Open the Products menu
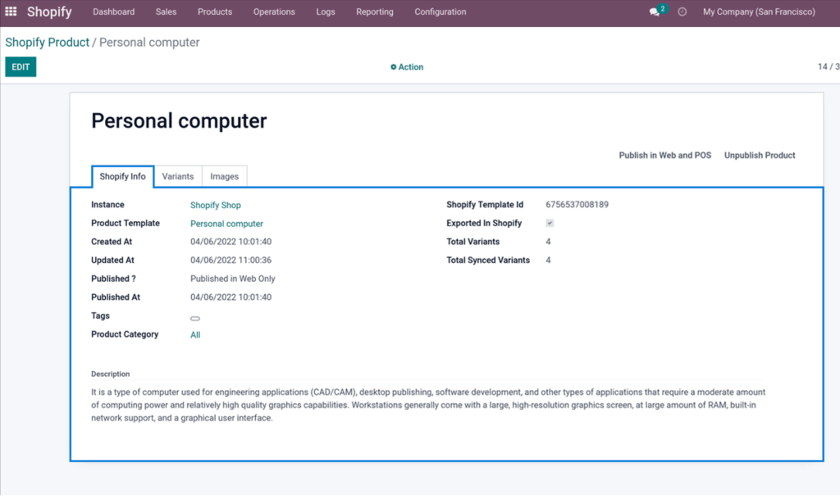Viewport: 840px width, 504px height. tap(215, 11)
